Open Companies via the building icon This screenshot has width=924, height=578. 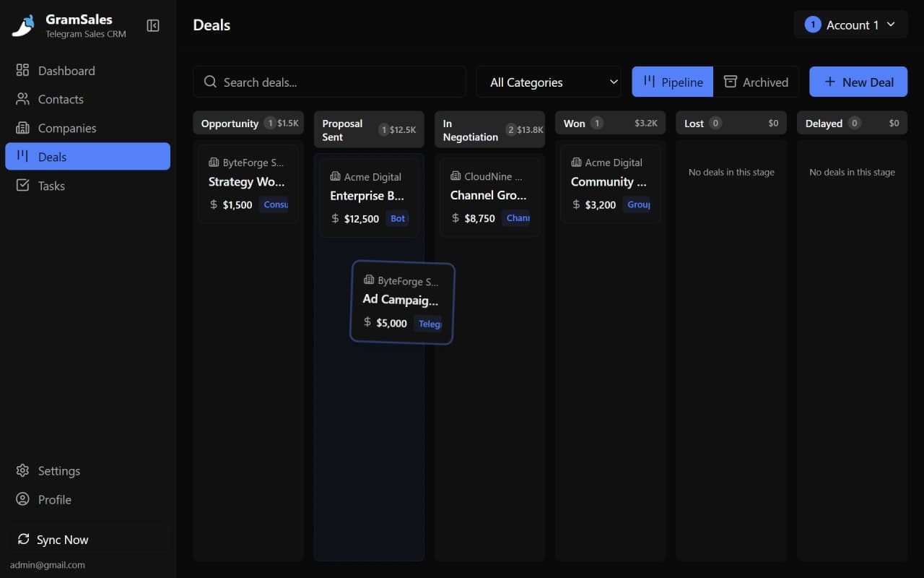[23, 128]
